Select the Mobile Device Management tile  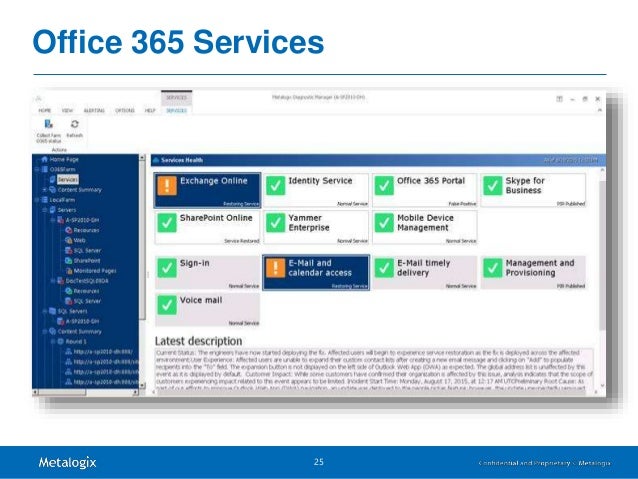click(x=425, y=227)
